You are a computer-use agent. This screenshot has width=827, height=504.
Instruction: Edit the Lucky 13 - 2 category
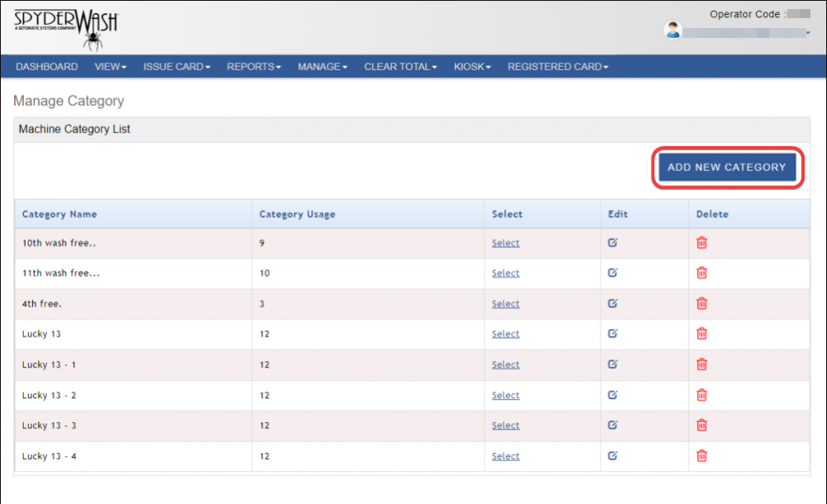click(612, 394)
